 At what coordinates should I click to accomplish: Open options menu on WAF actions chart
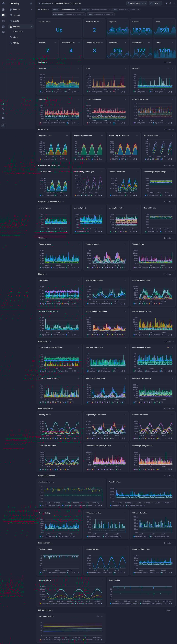(79, 280)
